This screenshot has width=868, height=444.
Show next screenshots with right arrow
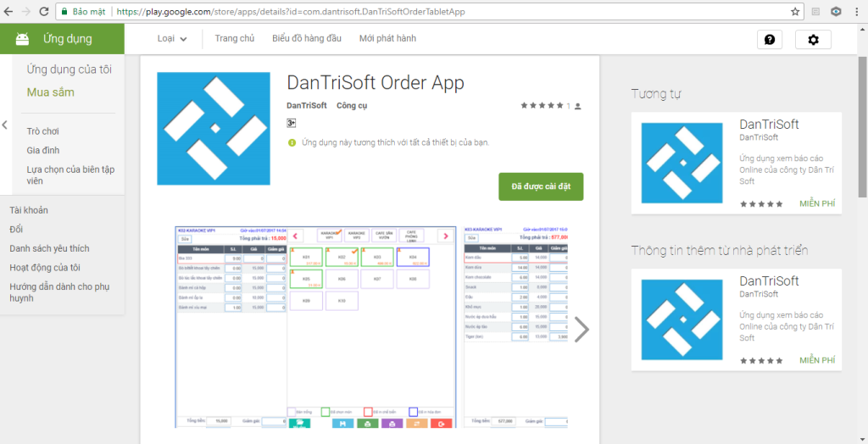tap(581, 330)
